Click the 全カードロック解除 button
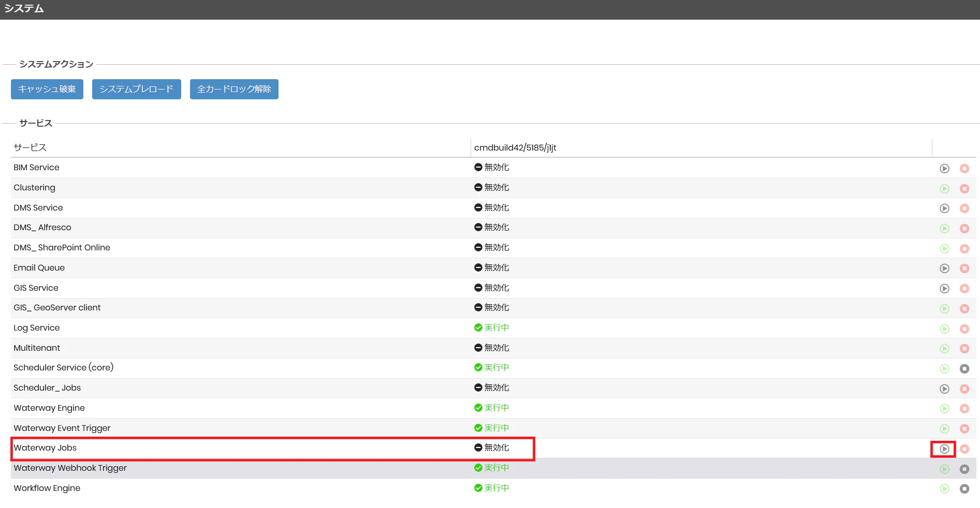Viewport: 980px width, 508px height. pos(234,89)
